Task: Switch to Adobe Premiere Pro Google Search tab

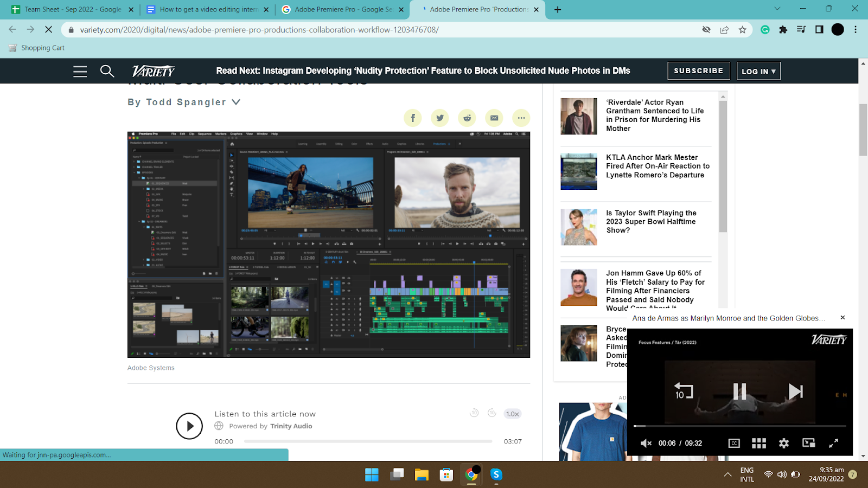Action: 343,10
